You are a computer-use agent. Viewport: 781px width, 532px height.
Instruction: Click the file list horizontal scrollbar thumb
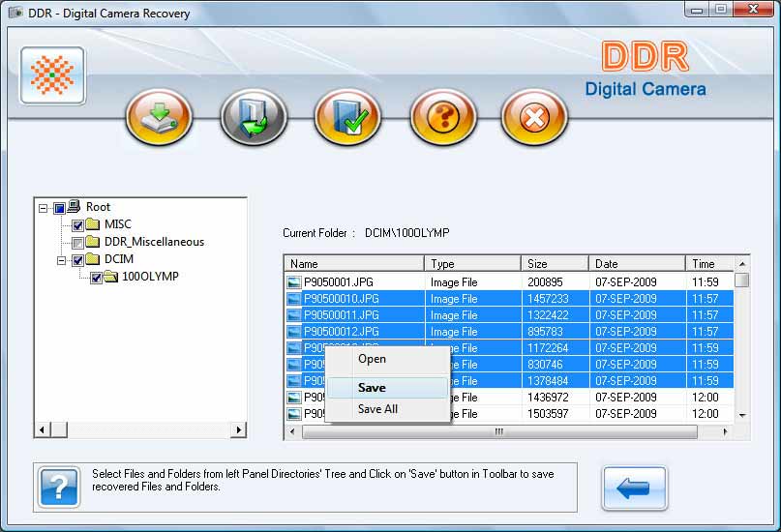tap(499, 431)
